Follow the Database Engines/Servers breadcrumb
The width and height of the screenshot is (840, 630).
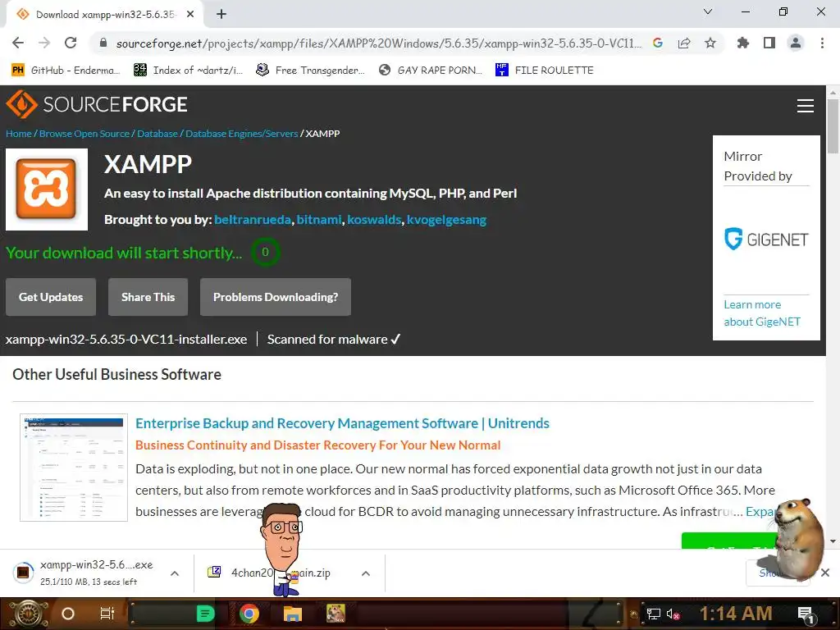(x=242, y=134)
